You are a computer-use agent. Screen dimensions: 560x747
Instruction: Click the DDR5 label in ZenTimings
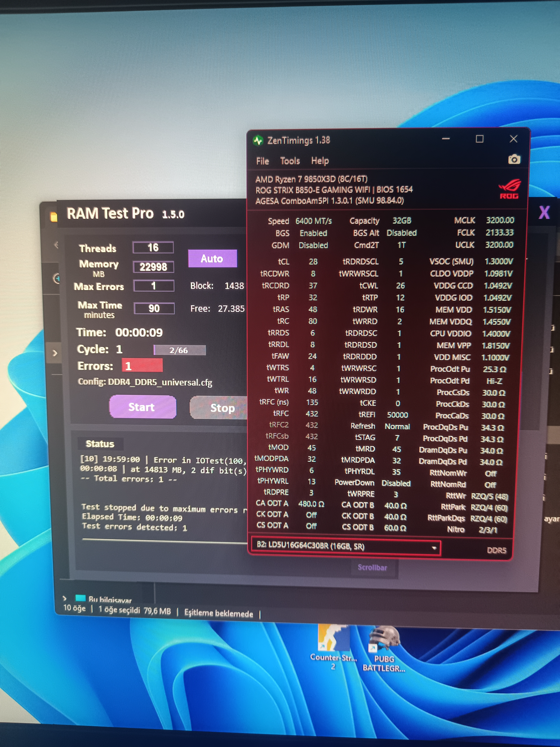coord(496,550)
